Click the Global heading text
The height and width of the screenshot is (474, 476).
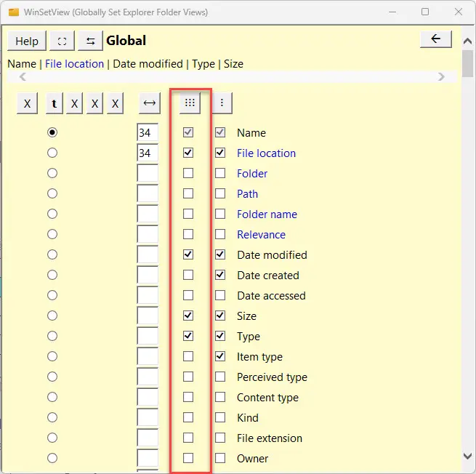(x=126, y=41)
